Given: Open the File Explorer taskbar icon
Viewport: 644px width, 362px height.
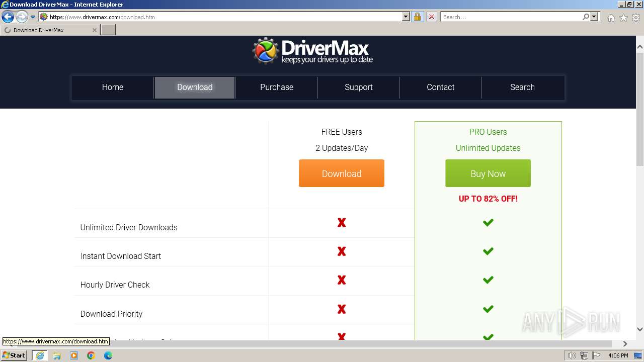Looking at the screenshot, I should point(57,355).
